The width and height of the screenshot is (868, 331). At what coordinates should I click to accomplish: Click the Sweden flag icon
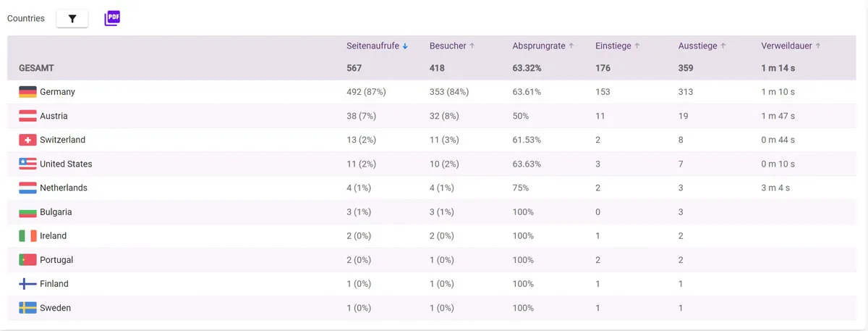tap(27, 308)
